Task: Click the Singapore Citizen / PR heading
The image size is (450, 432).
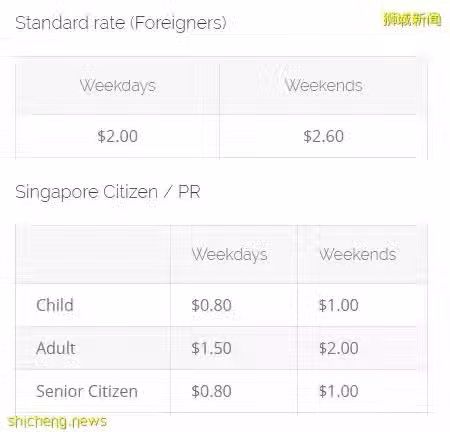Action: 108,192
